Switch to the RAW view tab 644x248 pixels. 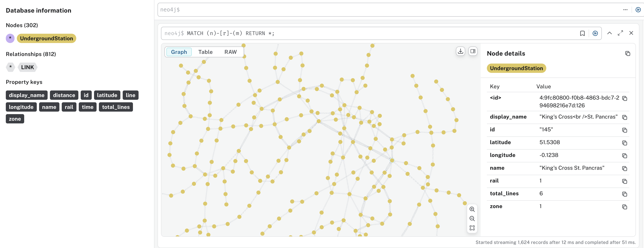tap(230, 52)
